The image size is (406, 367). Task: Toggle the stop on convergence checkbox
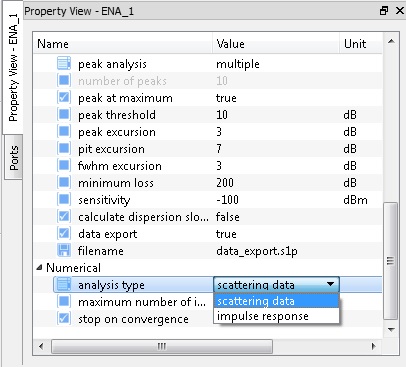[64, 318]
